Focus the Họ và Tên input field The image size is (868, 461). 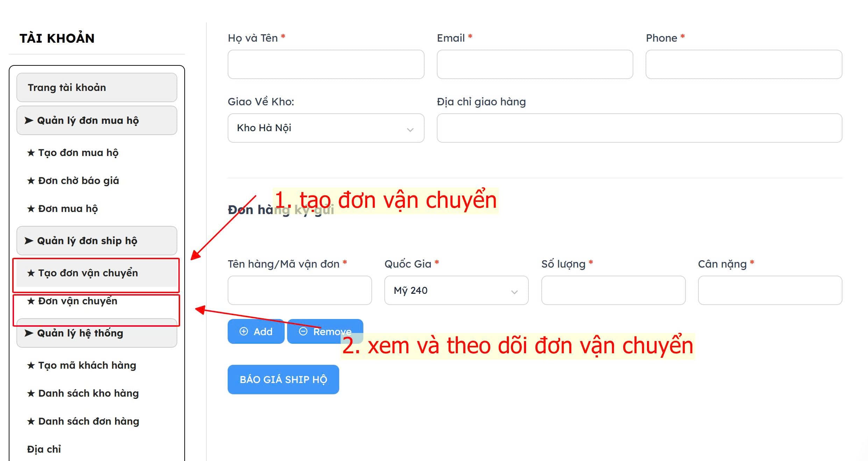pos(326,64)
